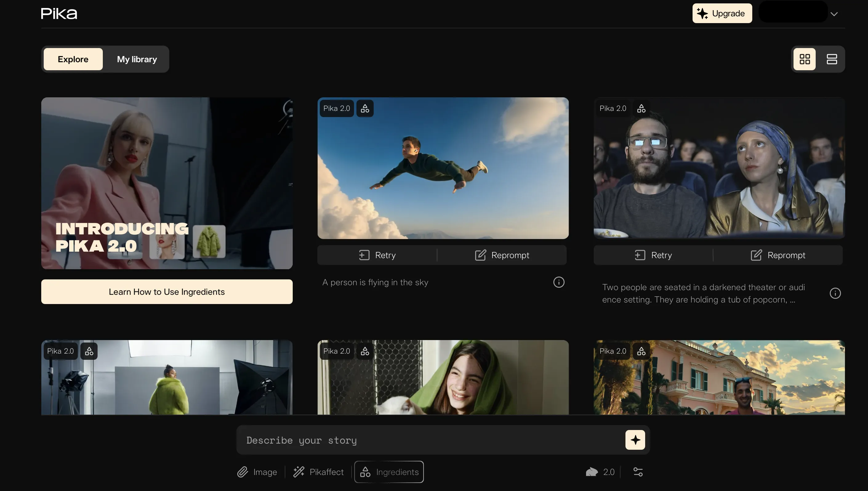Click ingredients icon on green coat video
868x491 pixels.
tap(89, 351)
